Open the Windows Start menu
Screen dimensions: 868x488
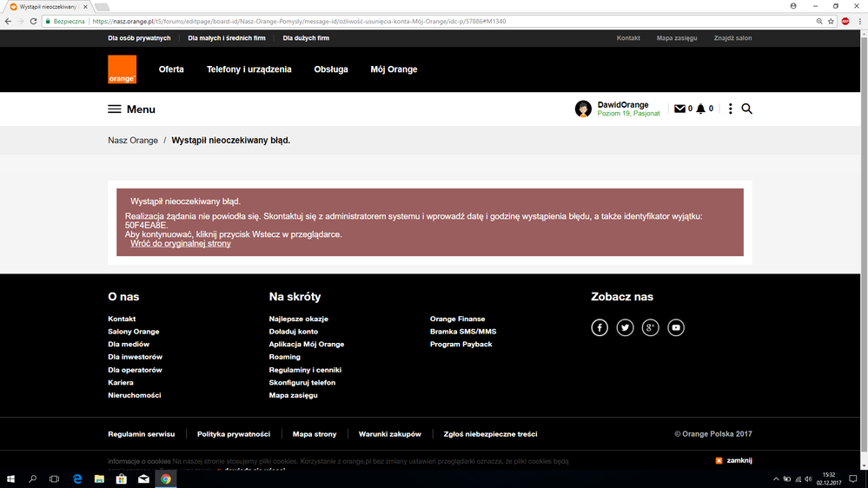11,478
